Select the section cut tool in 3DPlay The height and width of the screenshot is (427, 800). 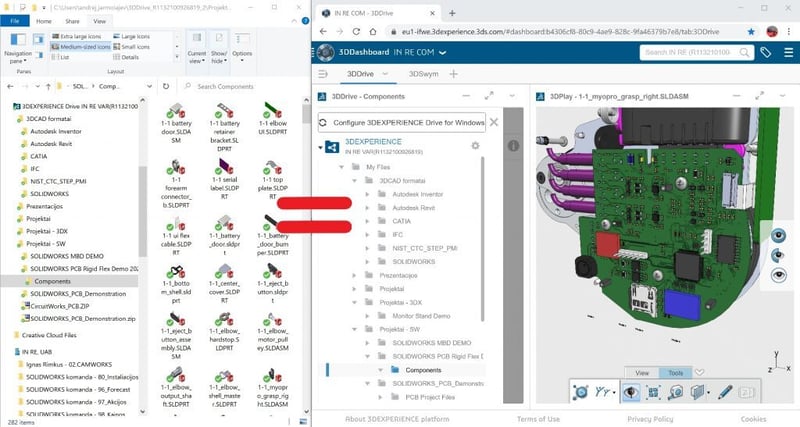698,392
